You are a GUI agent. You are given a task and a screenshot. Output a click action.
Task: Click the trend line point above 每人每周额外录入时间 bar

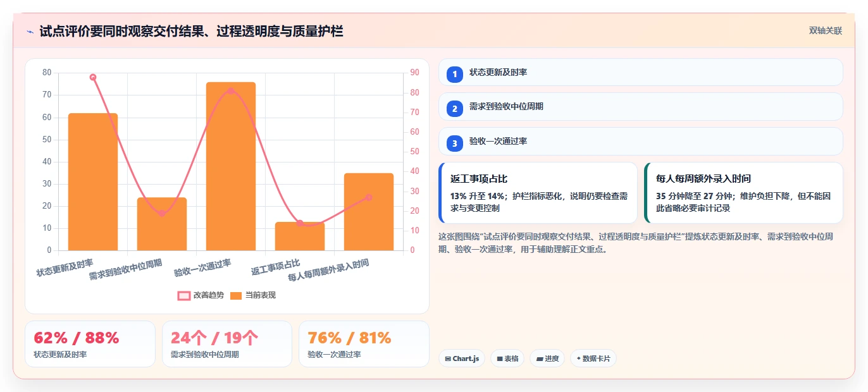(x=369, y=197)
